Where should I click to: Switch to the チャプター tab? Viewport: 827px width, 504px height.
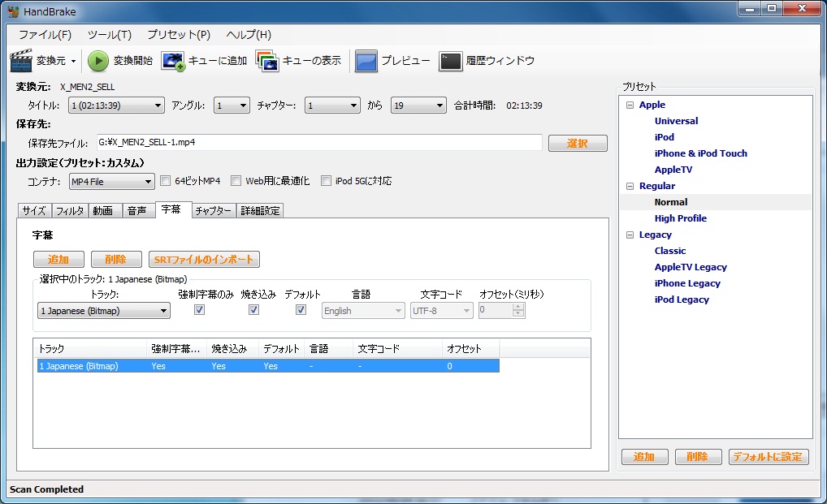[214, 211]
